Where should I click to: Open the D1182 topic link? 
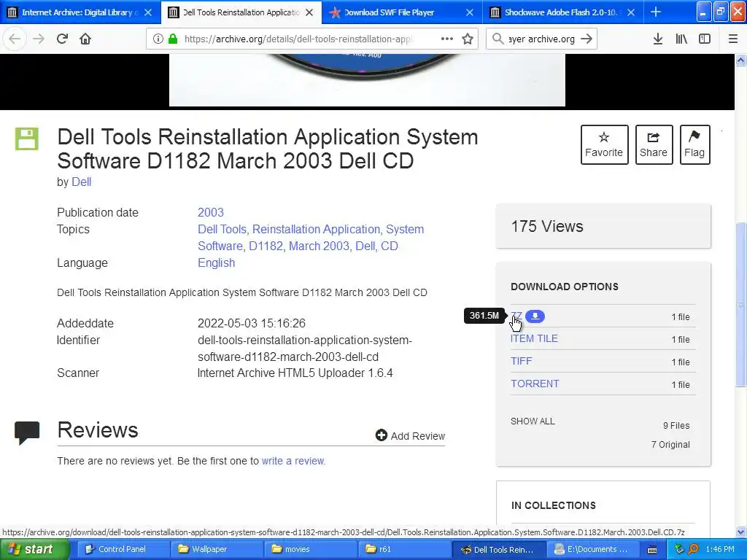click(266, 246)
